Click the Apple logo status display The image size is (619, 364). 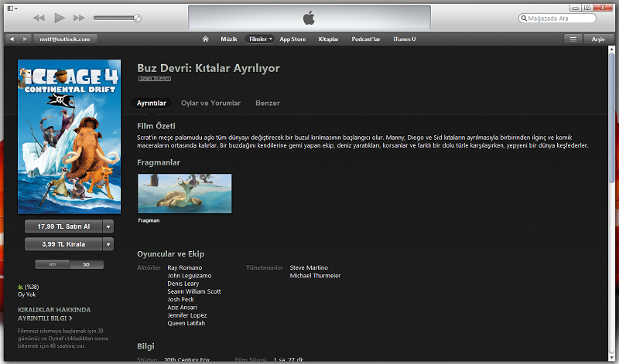[x=309, y=18]
